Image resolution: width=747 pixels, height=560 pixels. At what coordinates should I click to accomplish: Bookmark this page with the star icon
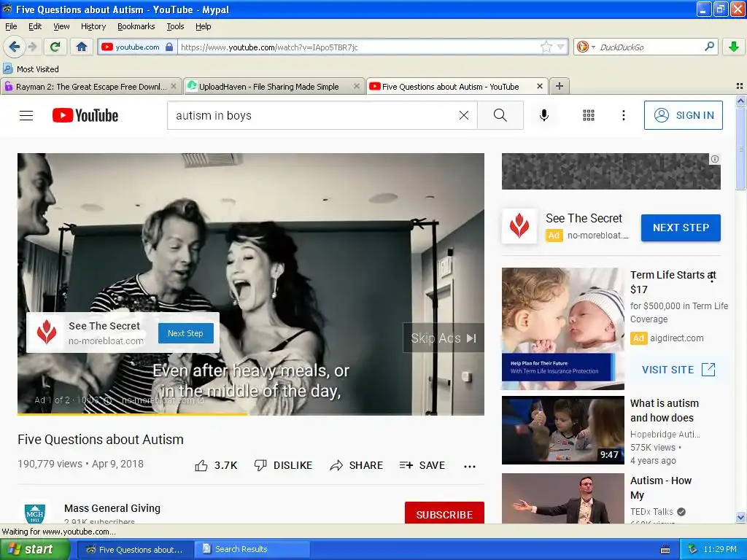[546, 47]
